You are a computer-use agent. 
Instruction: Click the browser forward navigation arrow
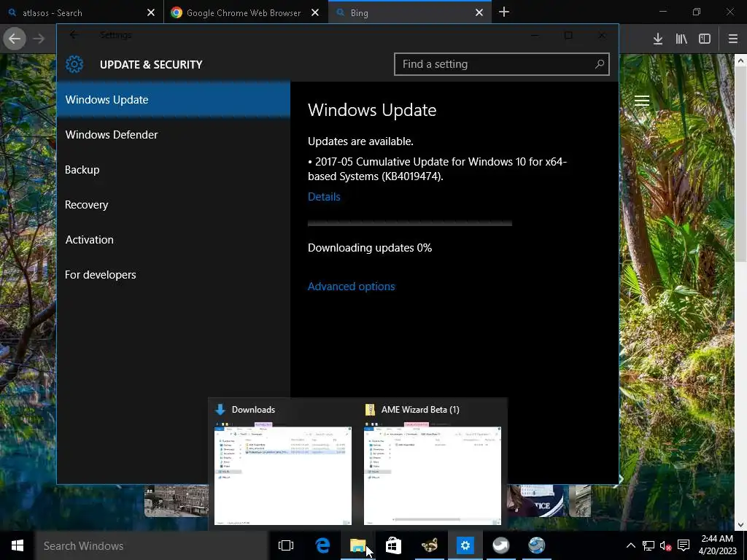click(39, 39)
